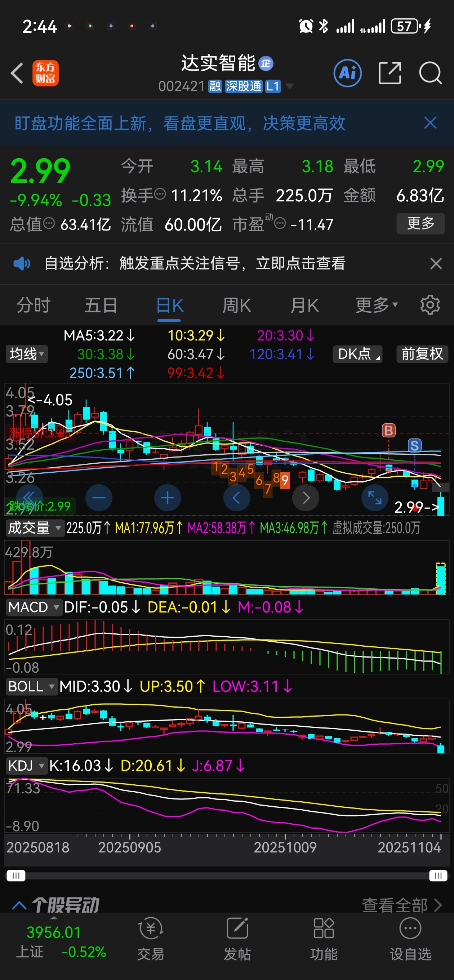Tap the S sell signal marker

tap(414, 445)
